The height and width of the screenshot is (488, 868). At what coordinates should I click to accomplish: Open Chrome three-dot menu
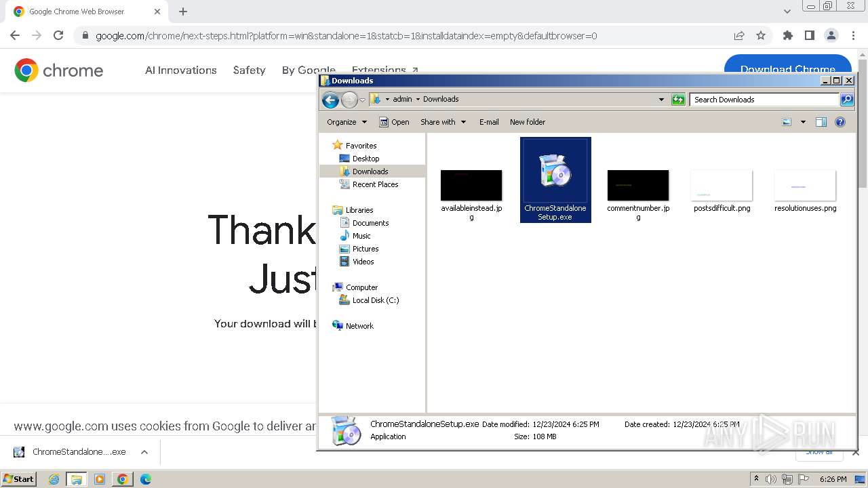pyautogui.click(x=852, y=36)
